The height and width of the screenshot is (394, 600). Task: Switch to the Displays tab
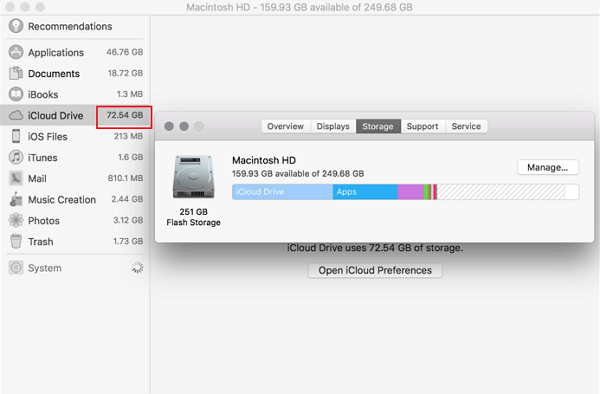(x=333, y=126)
